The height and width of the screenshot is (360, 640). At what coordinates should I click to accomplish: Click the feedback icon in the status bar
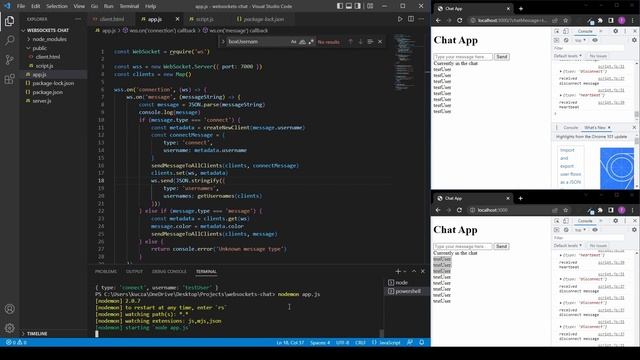coord(410,342)
